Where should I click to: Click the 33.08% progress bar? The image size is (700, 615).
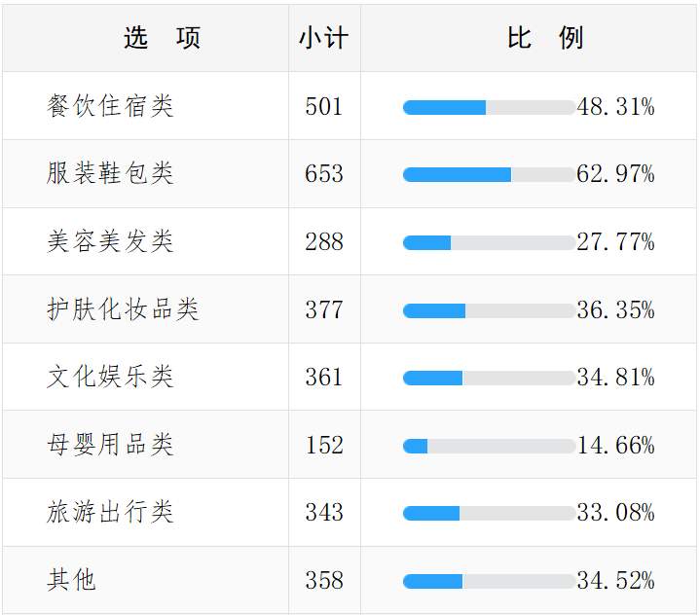[489, 513]
